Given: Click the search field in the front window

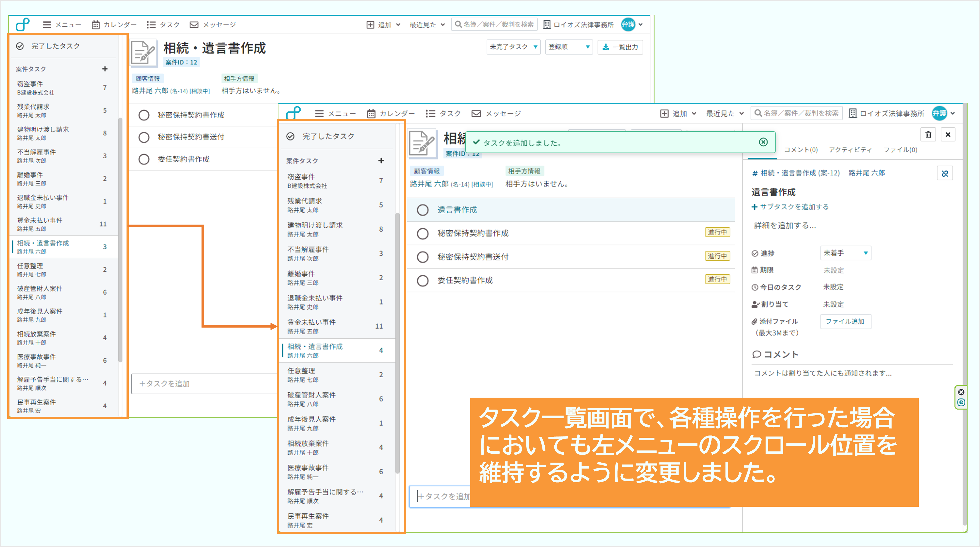Looking at the screenshot, I should pyautogui.click(x=797, y=113).
